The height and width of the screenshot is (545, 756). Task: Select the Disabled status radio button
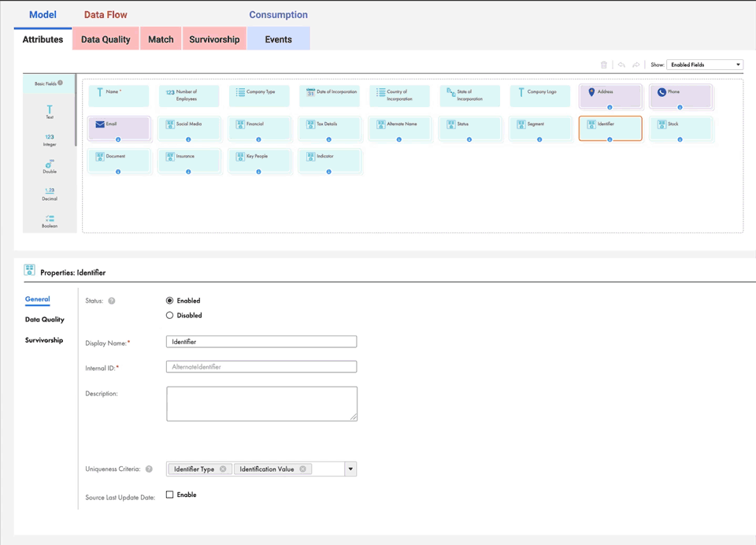tap(169, 315)
